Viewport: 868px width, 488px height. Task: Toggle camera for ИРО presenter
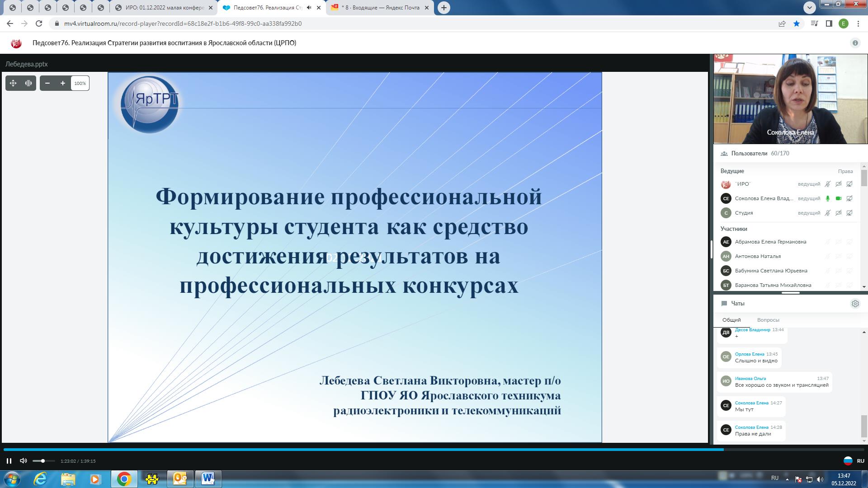pyautogui.click(x=839, y=184)
